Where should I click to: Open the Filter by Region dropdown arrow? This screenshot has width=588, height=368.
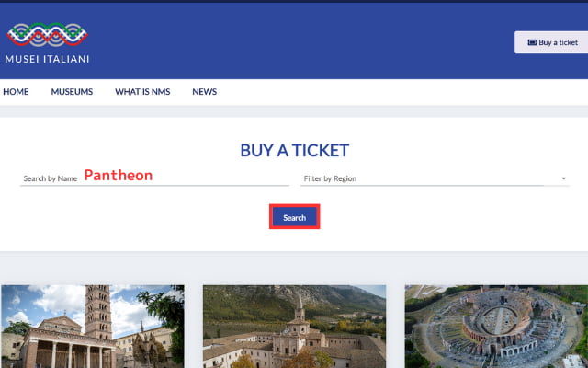(563, 178)
